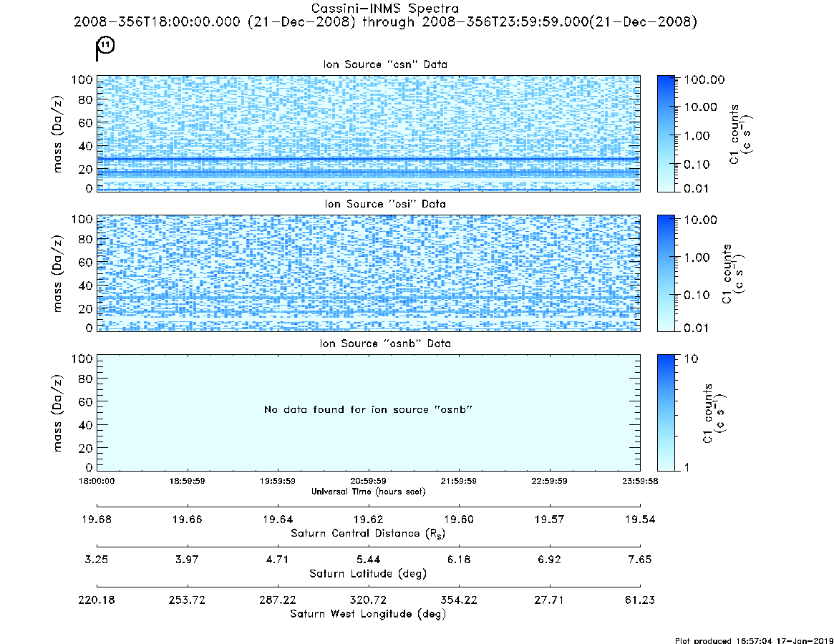Click the 23:59:58 time tick label
The image size is (834, 644).
(x=640, y=481)
